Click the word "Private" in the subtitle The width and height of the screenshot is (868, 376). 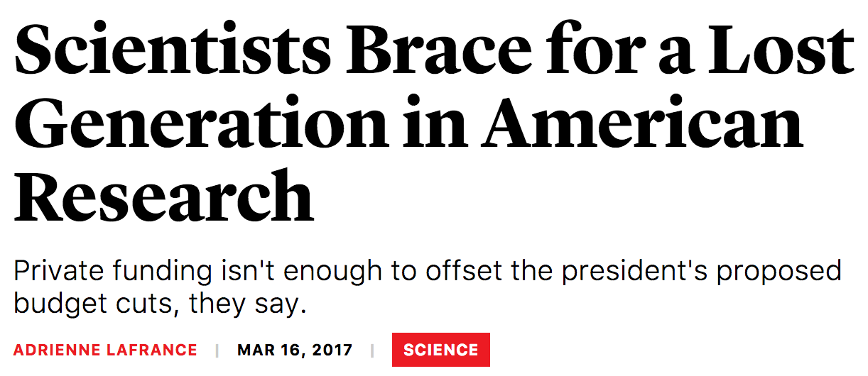(58, 272)
